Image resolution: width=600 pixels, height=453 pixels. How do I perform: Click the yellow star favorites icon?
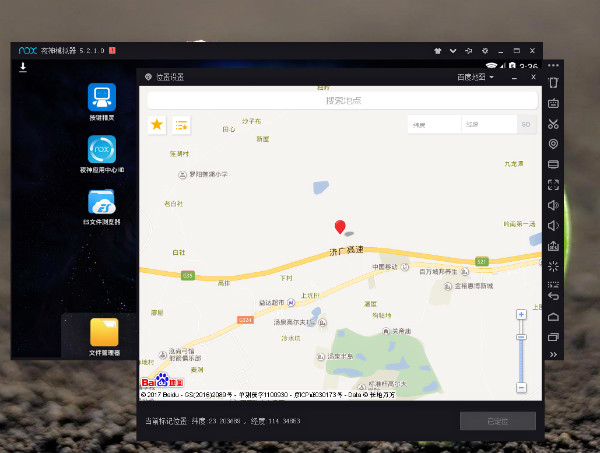(157, 125)
